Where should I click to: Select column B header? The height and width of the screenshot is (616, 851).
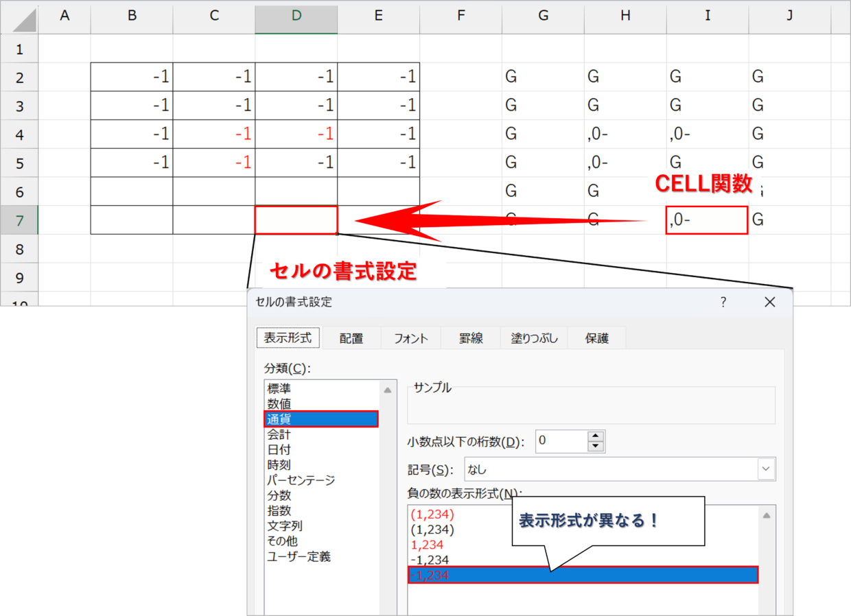(x=132, y=16)
